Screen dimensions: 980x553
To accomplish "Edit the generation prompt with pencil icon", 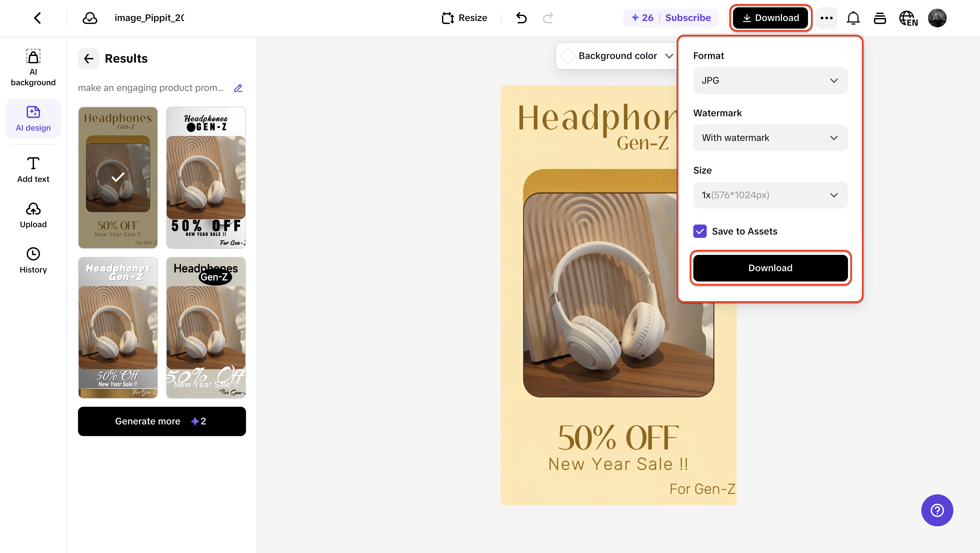I will (x=238, y=88).
